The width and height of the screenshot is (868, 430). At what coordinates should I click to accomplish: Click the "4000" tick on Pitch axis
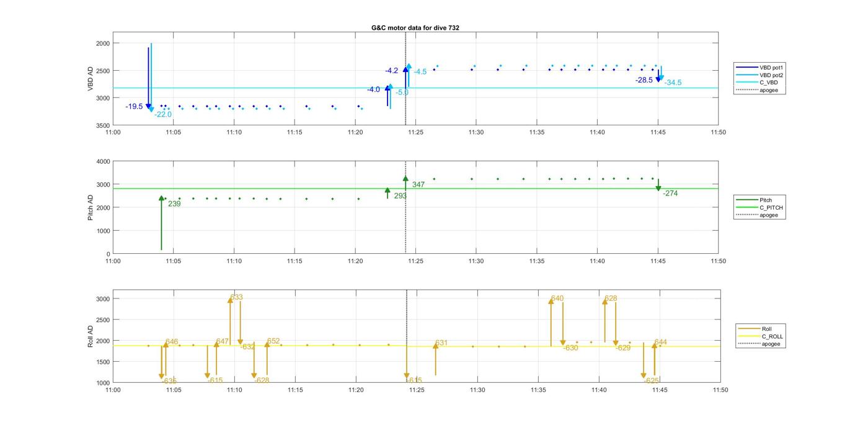pyautogui.click(x=103, y=161)
